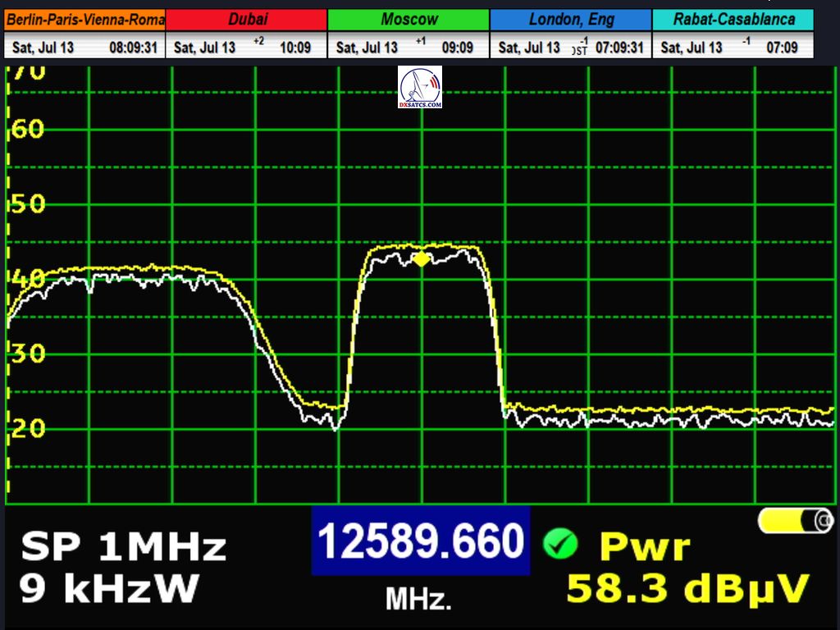Click the yellow battery indicator icon
The width and height of the screenshot is (840, 630).
pyautogui.click(x=795, y=520)
